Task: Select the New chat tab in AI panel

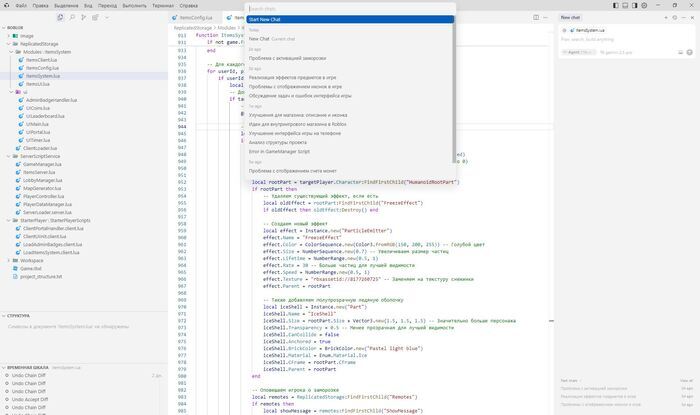Action: click(x=570, y=17)
